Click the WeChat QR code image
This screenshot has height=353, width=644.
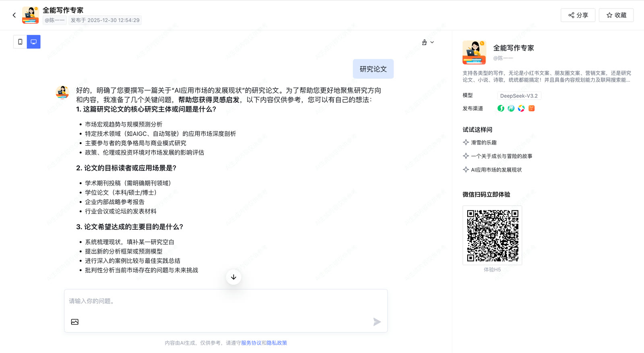coord(492,235)
